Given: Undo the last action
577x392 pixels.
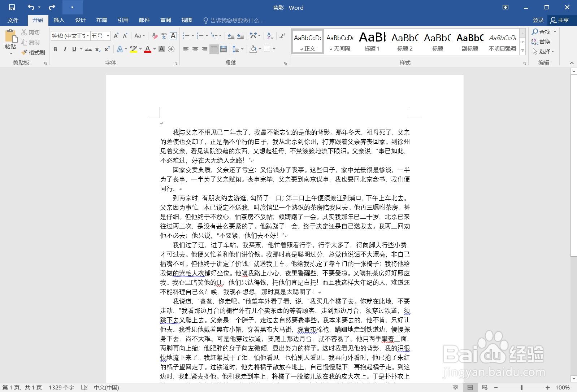Looking at the screenshot, I should point(31,7).
